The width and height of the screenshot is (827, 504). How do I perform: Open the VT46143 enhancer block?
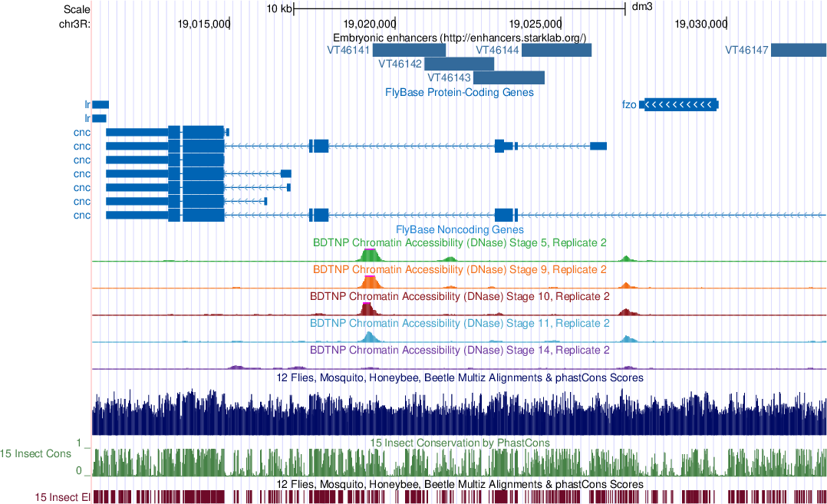(x=509, y=77)
